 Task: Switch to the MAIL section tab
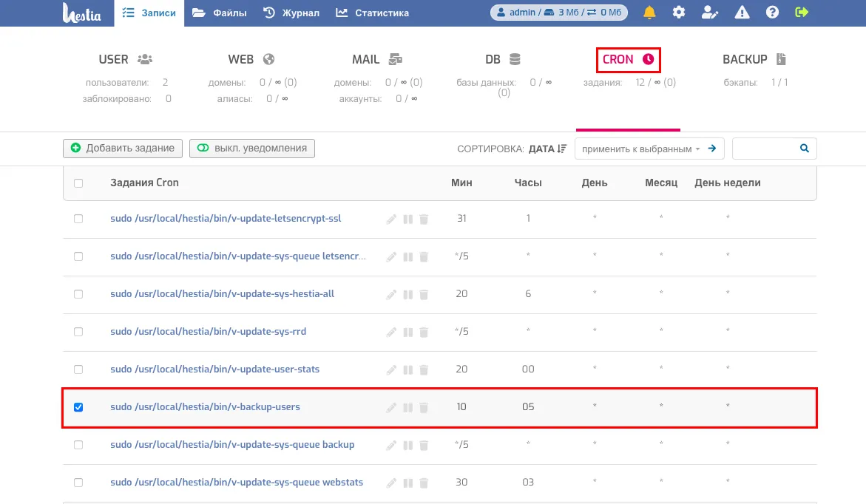pyautogui.click(x=377, y=59)
